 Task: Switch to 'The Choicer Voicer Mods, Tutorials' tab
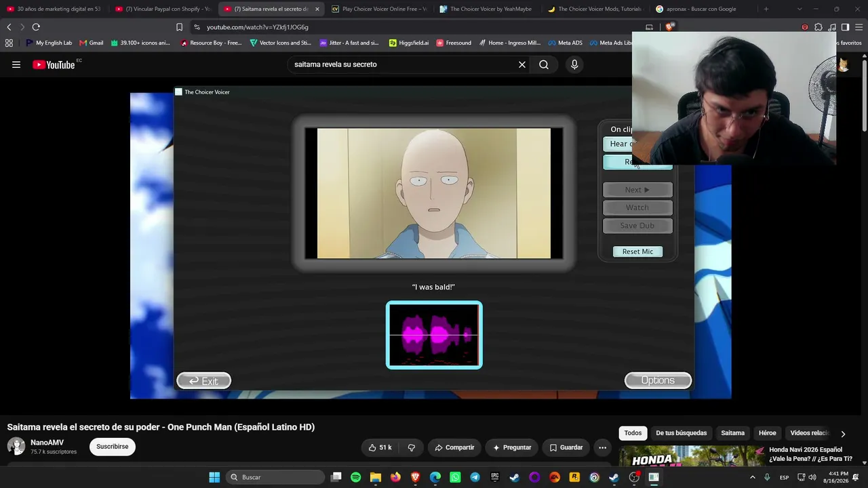coord(595,9)
